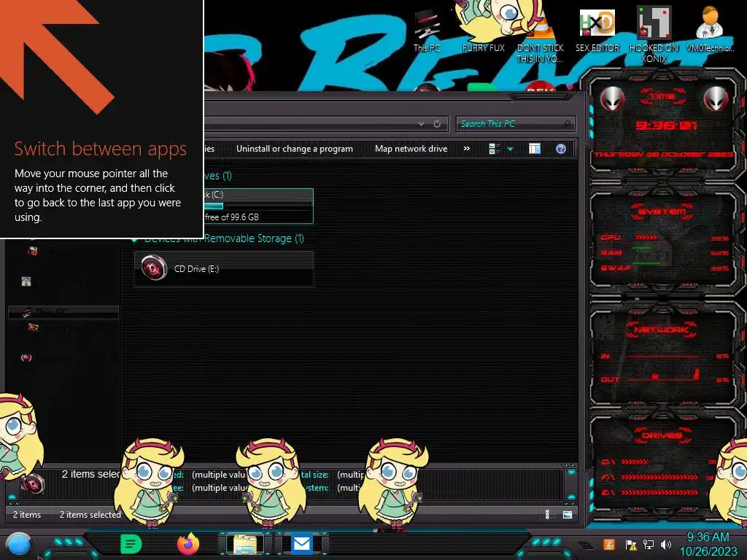
Task: Switch to details view in status bar
Action: (x=548, y=514)
